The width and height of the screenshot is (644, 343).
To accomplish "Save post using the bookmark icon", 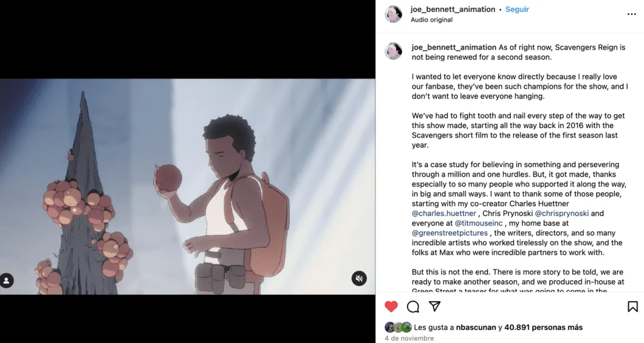I will tap(633, 307).
